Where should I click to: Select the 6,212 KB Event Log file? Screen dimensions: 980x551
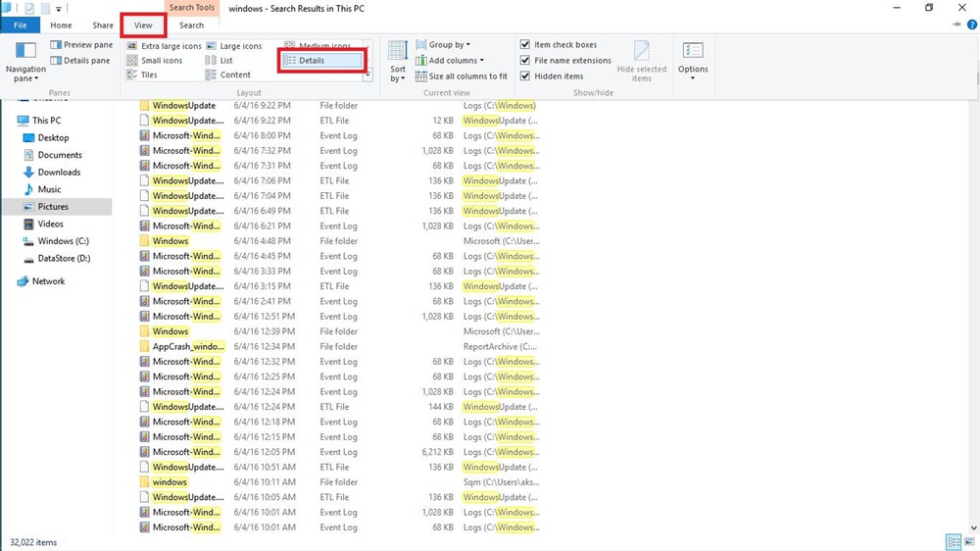click(x=339, y=452)
